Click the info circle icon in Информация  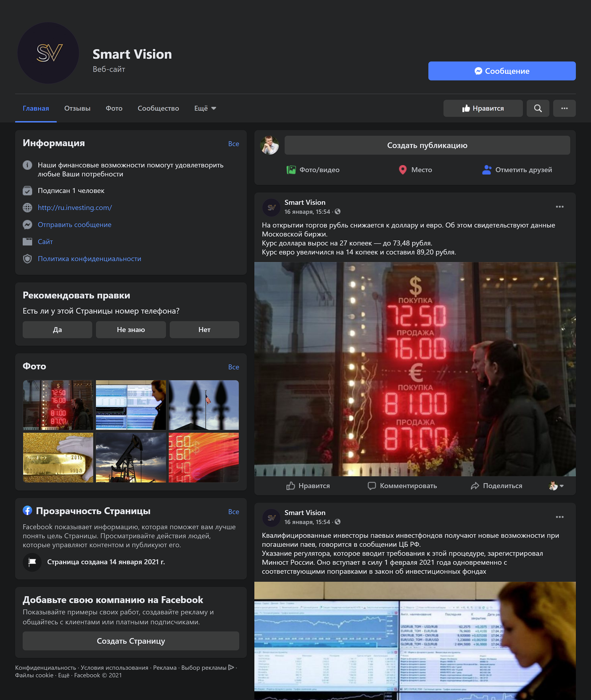tap(27, 165)
